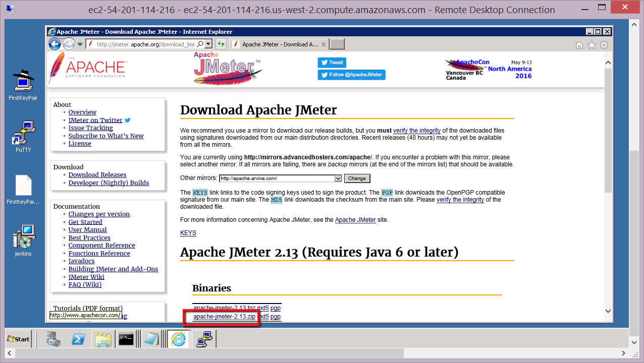
Task: Click the Follow @ApacheJMeter button
Action: 351,75
